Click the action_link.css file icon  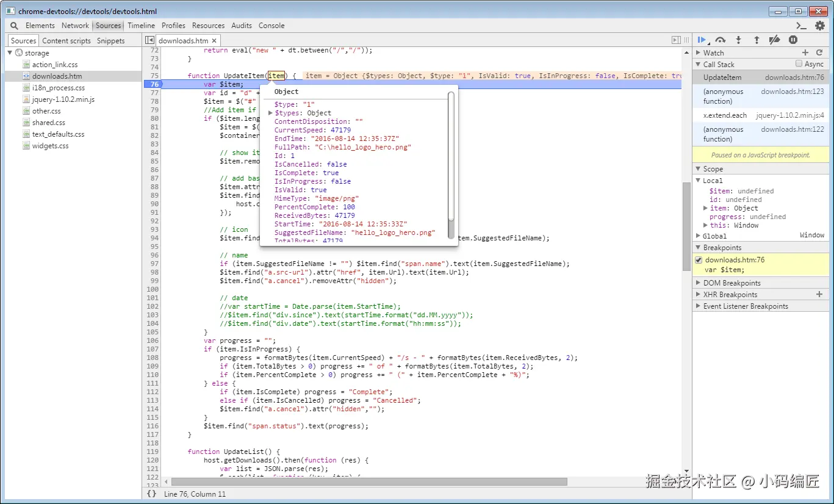point(26,65)
